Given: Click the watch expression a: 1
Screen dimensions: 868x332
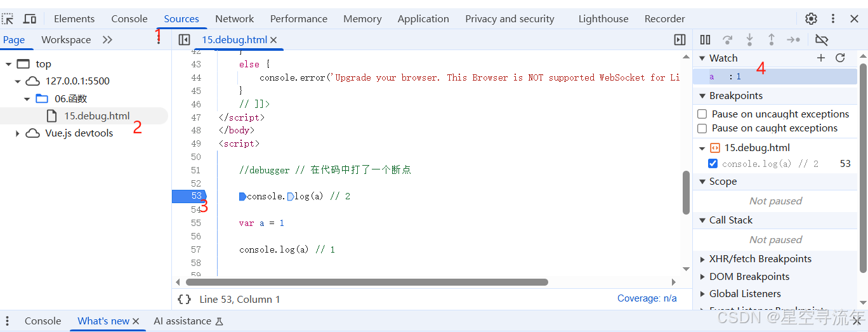Looking at the screenshot, I should (775, 77).
